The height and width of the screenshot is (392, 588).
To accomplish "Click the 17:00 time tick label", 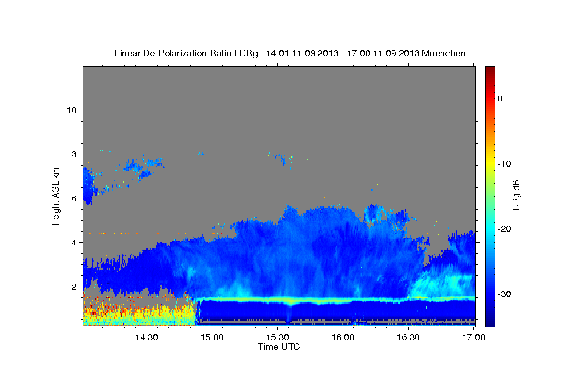I will (x=473, y=337).
